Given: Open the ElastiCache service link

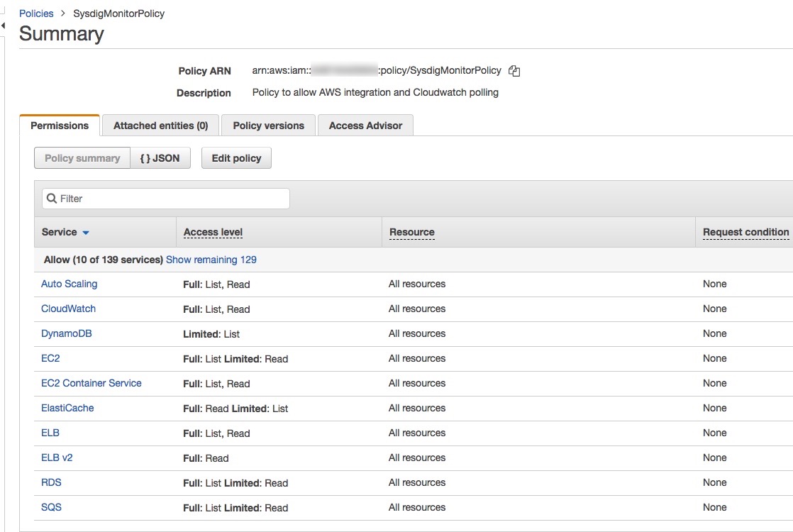Looking at the screenshot, I should (67, 408).
